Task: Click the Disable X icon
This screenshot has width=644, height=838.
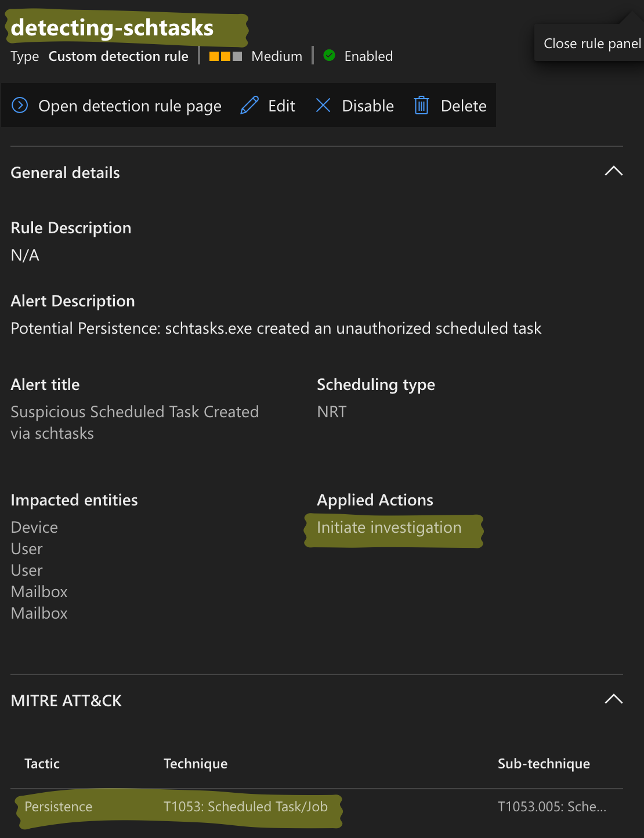Action: click(323, 105)
